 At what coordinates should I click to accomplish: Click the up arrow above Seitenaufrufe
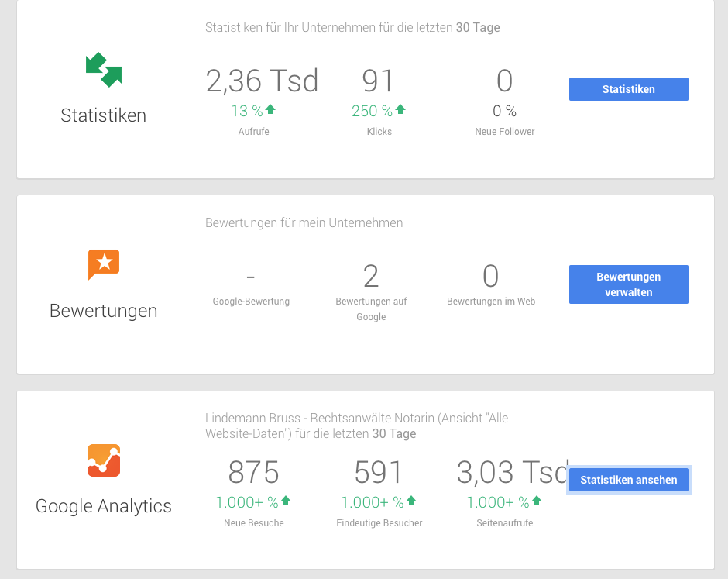[537, 501]
